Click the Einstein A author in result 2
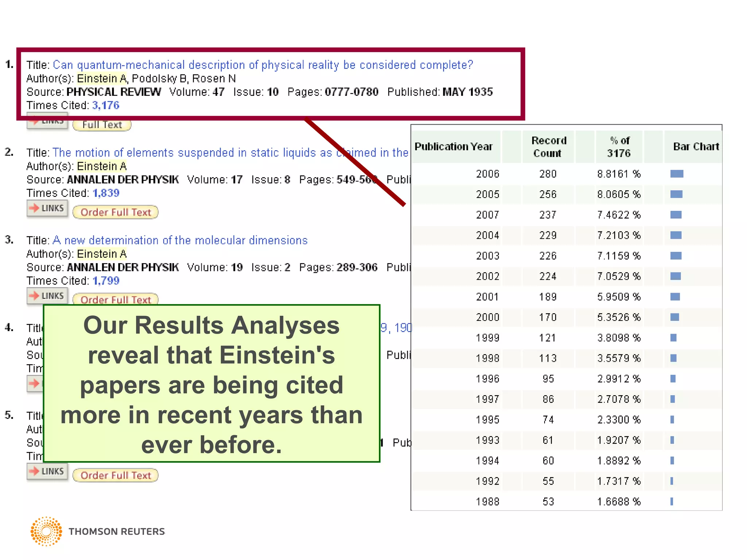 coord(102,166)
